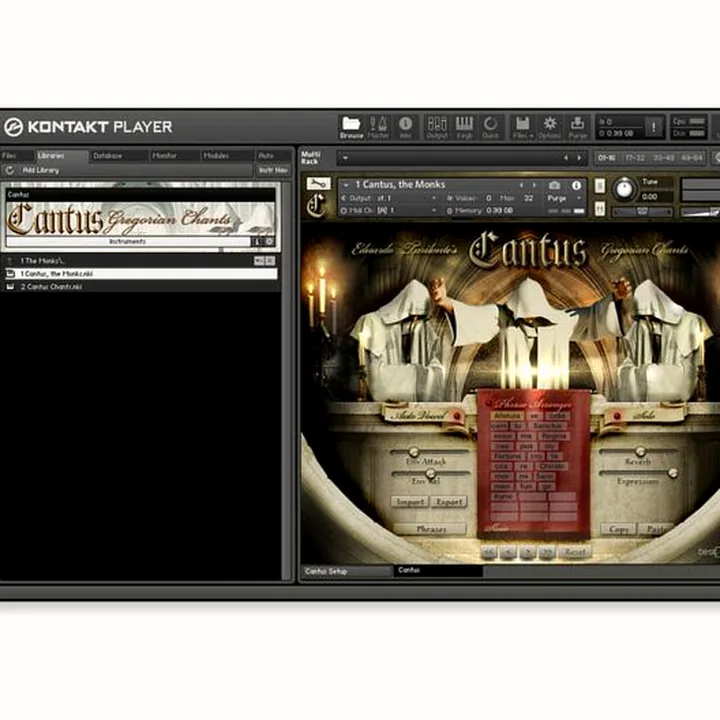Screen dimensions: 720x720
Task: Show the Info pane icon
Action: click(405, 127)
